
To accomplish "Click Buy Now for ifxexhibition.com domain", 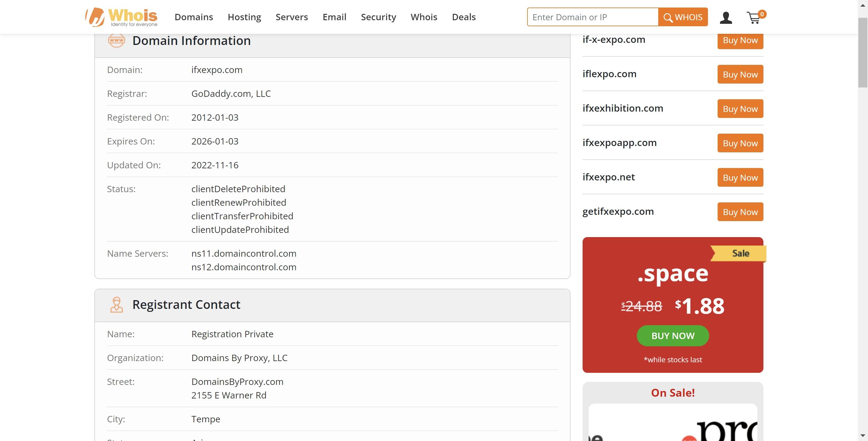I will pyautogui.click(x=740, y=109).
